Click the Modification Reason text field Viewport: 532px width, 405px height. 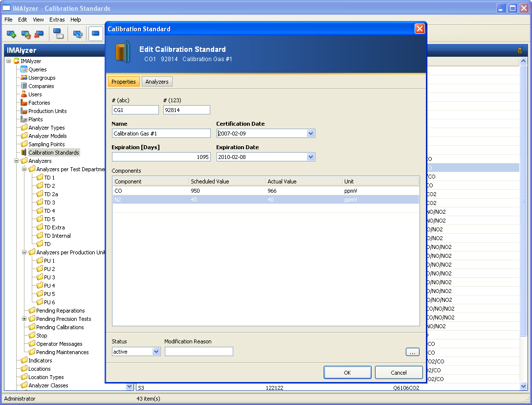199,352
